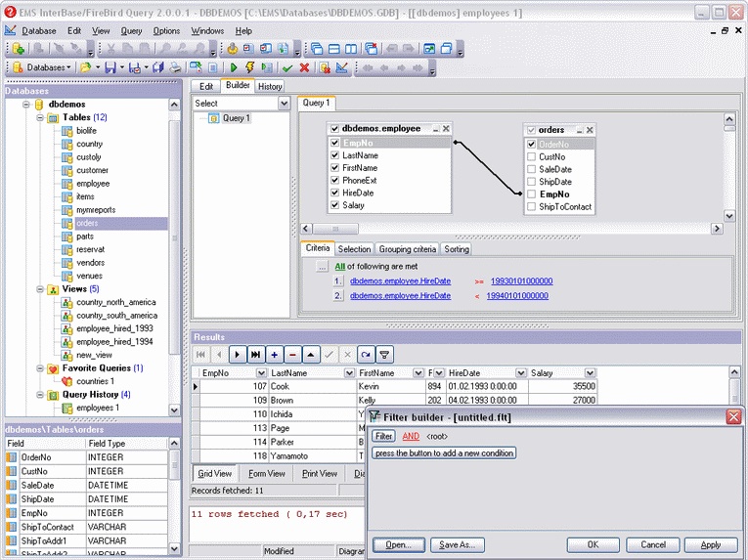The width and height of the screenshot is (748, 560).
Task: Click the blue floppy disk save icon
Action: (x=110, y=68)
